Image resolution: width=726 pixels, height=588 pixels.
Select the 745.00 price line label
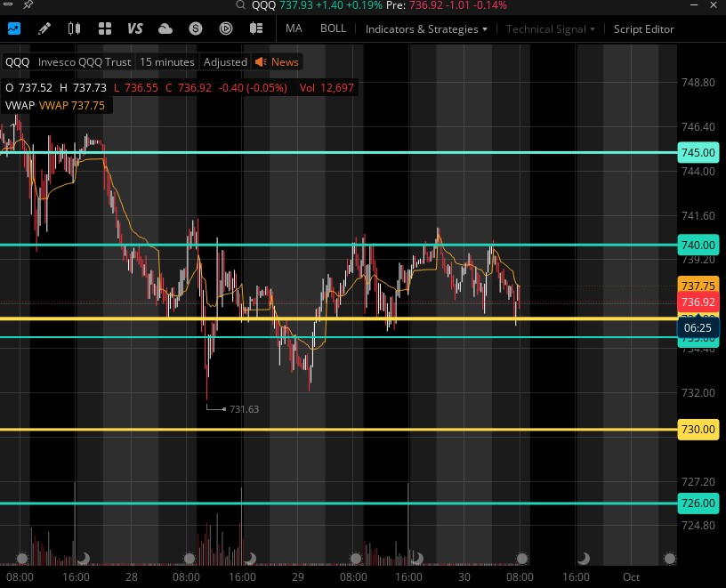698,152
